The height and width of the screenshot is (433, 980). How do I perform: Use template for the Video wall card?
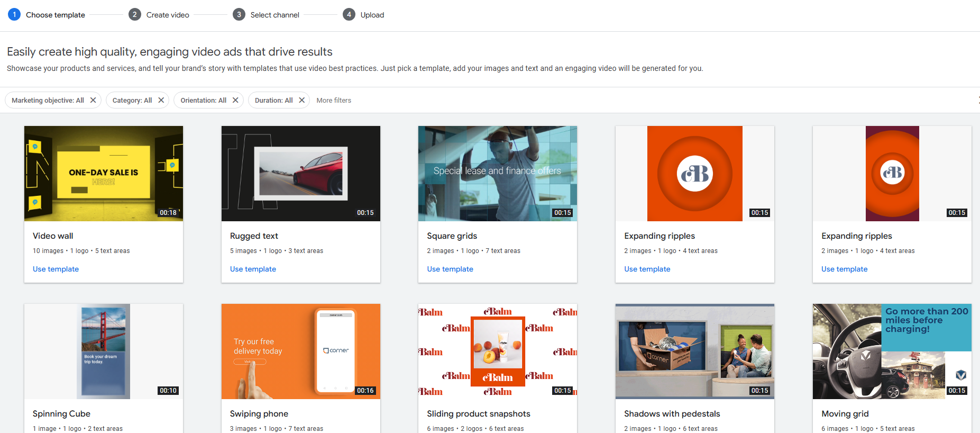coord(56,269)
